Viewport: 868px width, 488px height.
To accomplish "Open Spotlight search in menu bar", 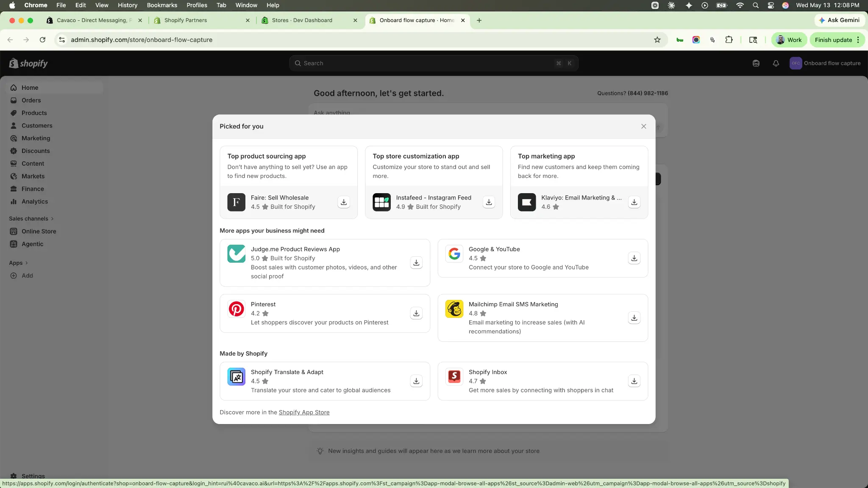I will click(x=755, y=5).
